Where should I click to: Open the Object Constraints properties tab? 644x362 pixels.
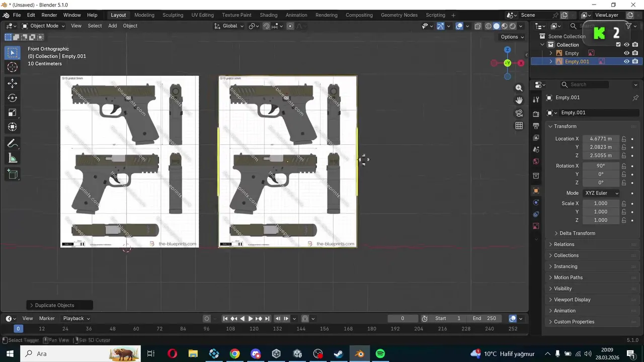536,215
